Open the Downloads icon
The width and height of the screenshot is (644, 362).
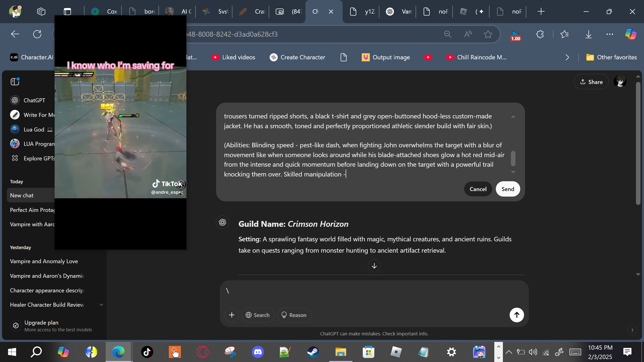tap(589, 34)
